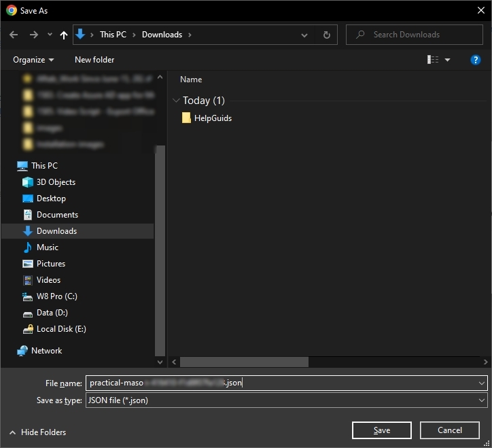Save the JSON file
The height and width of the screenshot is (448, 492).
coord(381,430)
